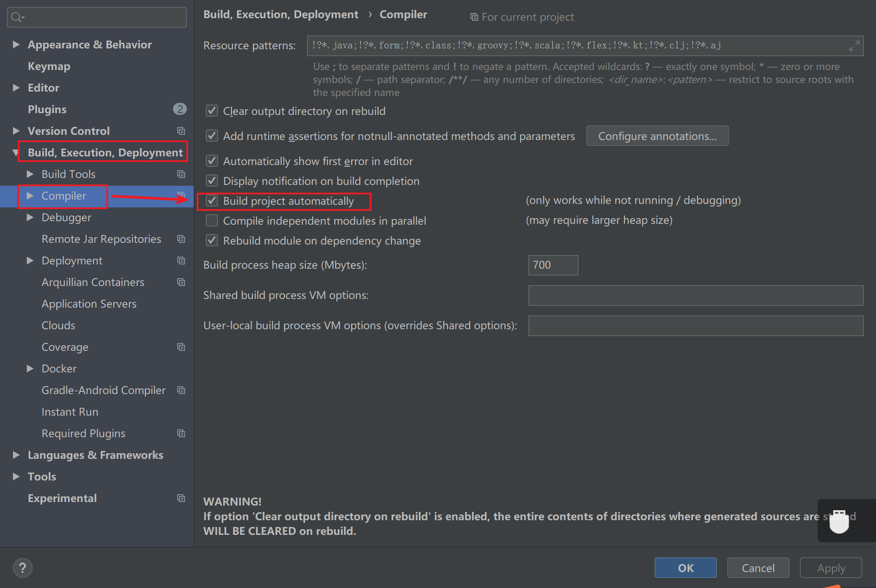876x588 pixels.
Task: Select Application Servers in the sidebar
Action: [89, 304]
